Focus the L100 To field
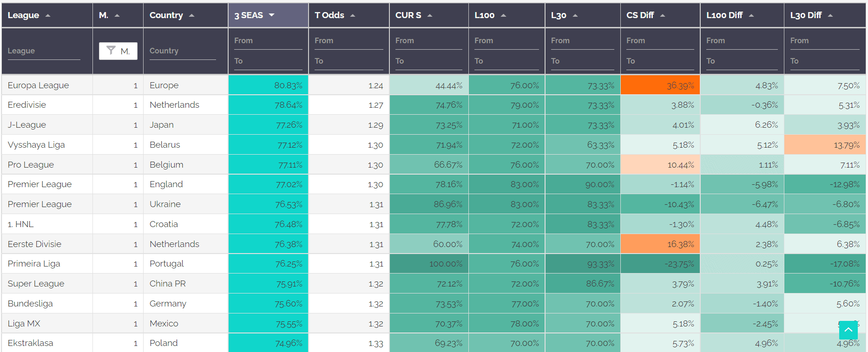Image resolution: width=868 pixels, height=352 pixels. [x=506, y=61]
